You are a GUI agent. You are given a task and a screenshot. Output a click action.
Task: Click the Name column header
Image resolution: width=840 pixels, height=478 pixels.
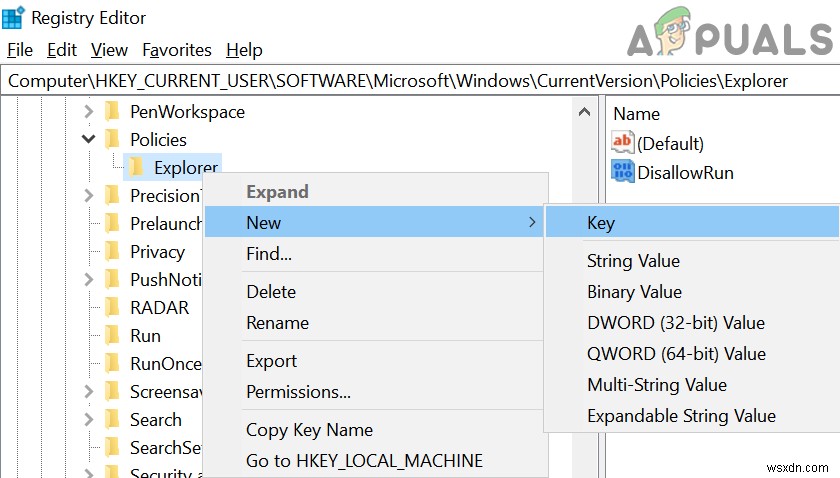pos(636,114)
